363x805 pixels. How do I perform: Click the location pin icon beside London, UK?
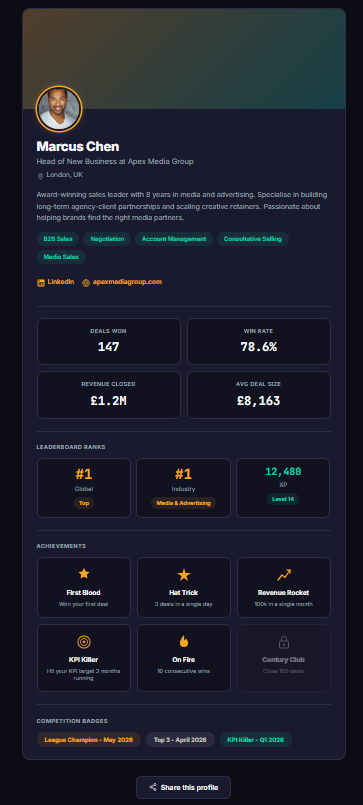(x=41, y=176)
